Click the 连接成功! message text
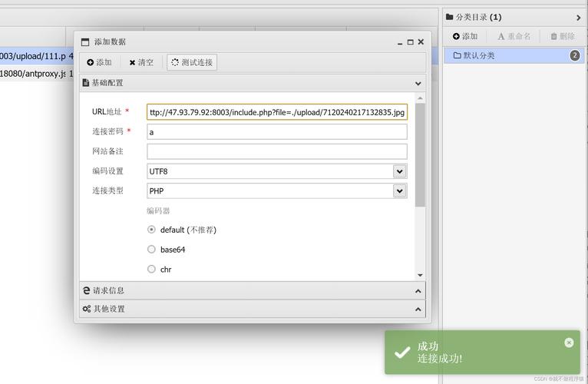The image size is (588, 384). (440, 359)
